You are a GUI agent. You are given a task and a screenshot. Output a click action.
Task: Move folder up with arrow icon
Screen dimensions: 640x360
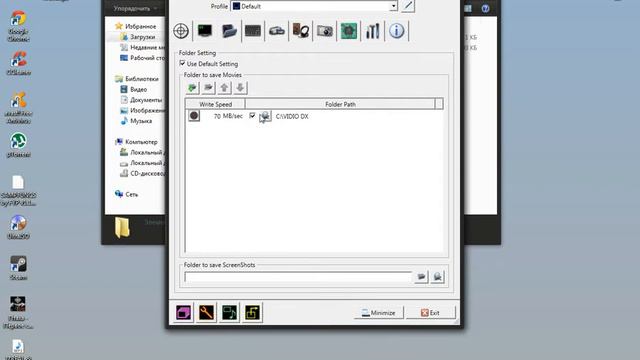(224, 87)
